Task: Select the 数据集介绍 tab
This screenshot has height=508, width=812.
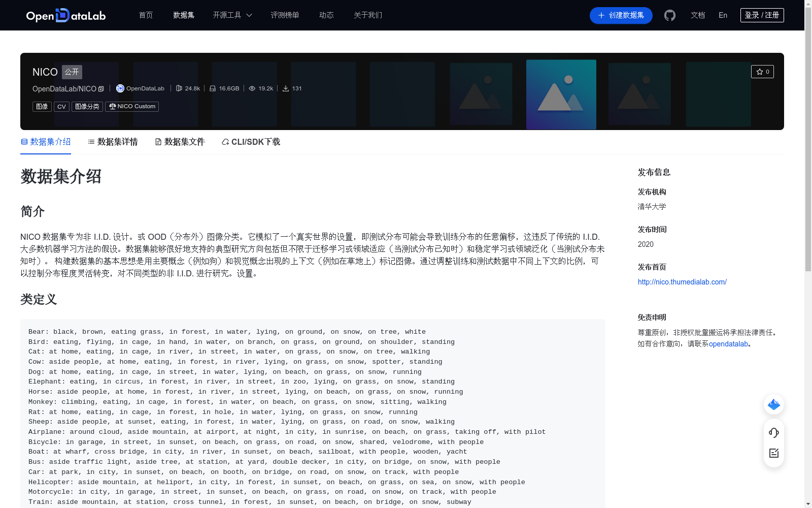Action: point(46,142)
